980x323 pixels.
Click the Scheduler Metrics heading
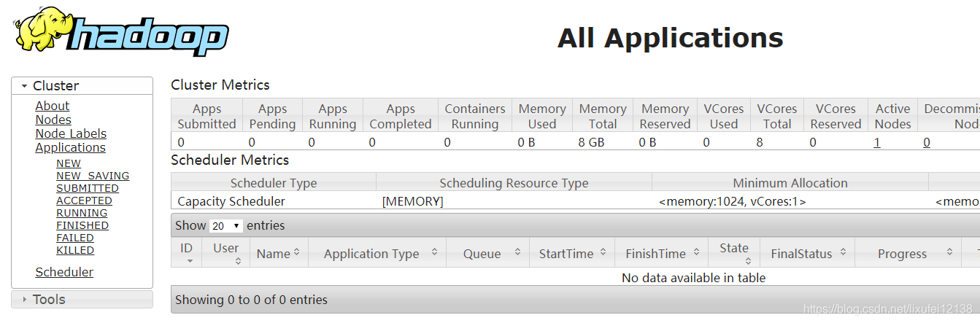230,160
